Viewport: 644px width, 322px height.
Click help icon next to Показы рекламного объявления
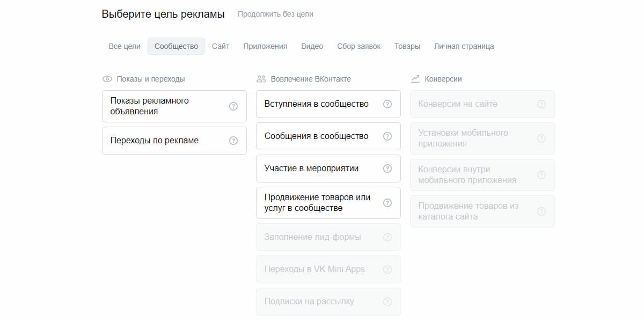233,106
